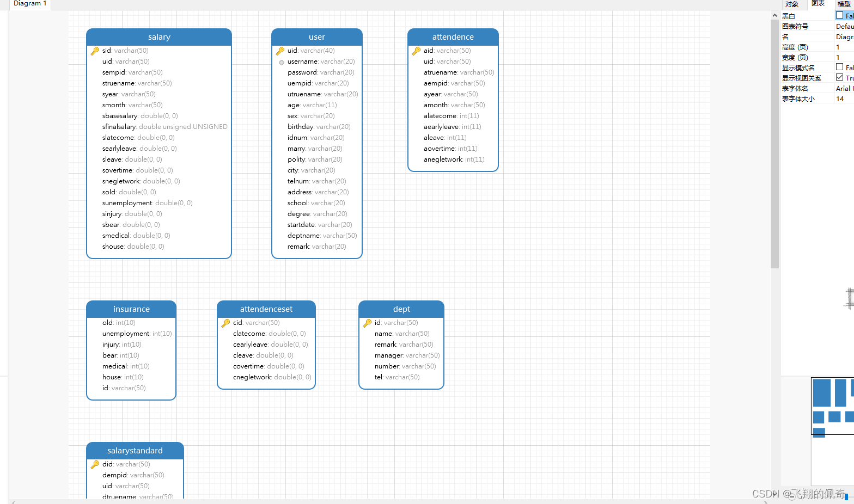Click the 表字体名 value field
This screenshot has height=504, width=854.
(x=844, y=88)
